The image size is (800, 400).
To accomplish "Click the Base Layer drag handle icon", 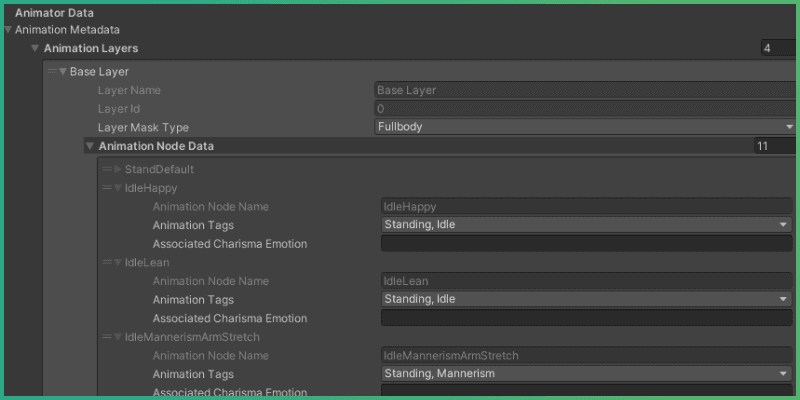I will [50, 72].
